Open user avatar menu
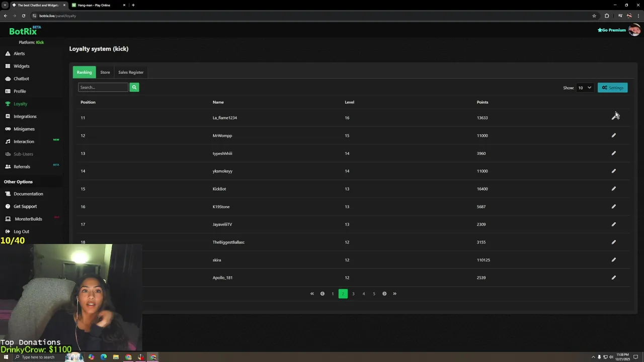This screenshot has height=362, width=644. [x=634, y=30]
